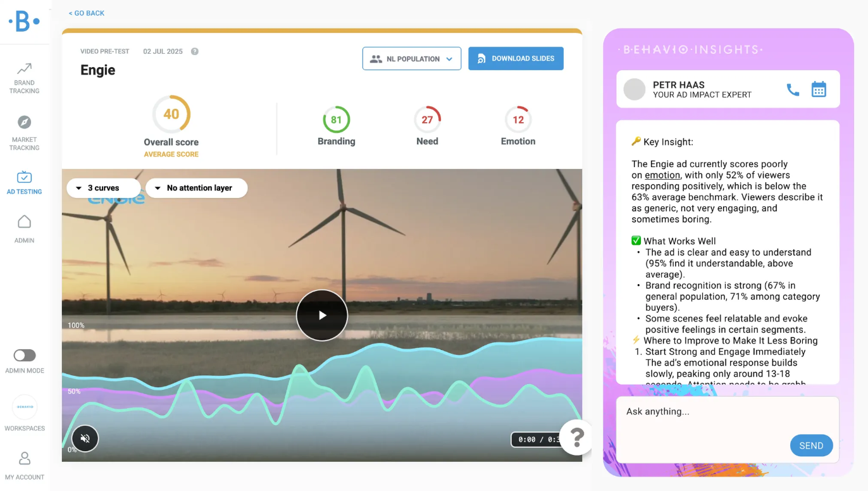Go to the Admin home icon
This screenshot has width=868, height=491.
coord(24,221)
